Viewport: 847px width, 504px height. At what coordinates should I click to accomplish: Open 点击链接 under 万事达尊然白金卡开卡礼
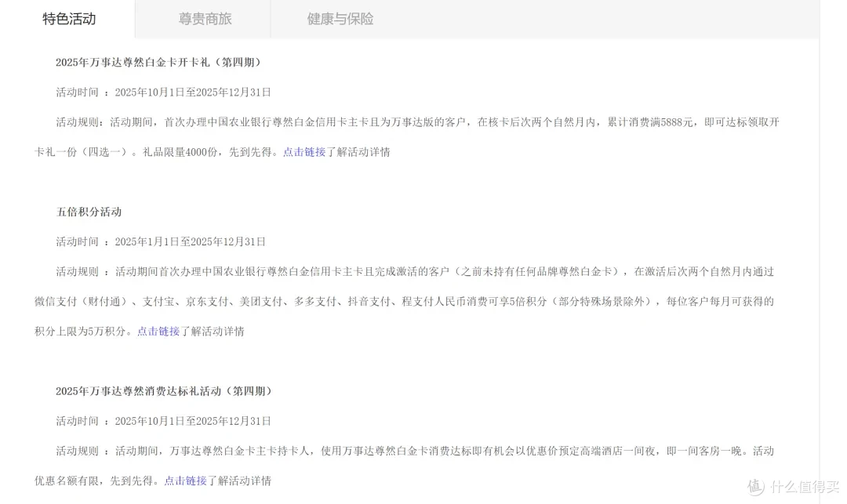click(304, 152)
